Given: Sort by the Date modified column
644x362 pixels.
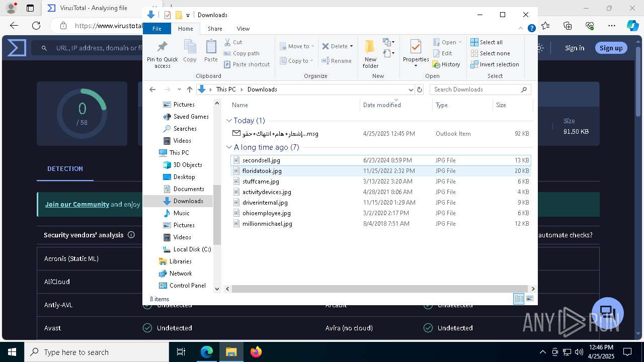Looking at the screenshot, I should click(x=396, y=105).
